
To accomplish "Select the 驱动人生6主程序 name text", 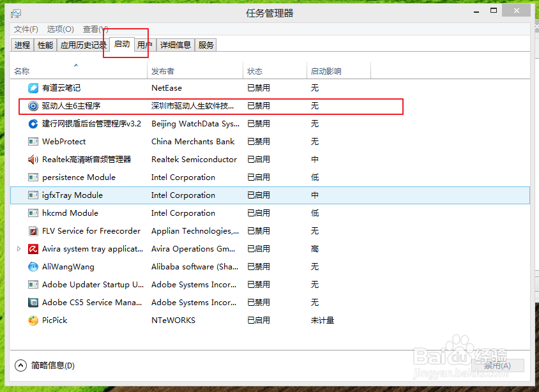I will click(x=71, y=106).
